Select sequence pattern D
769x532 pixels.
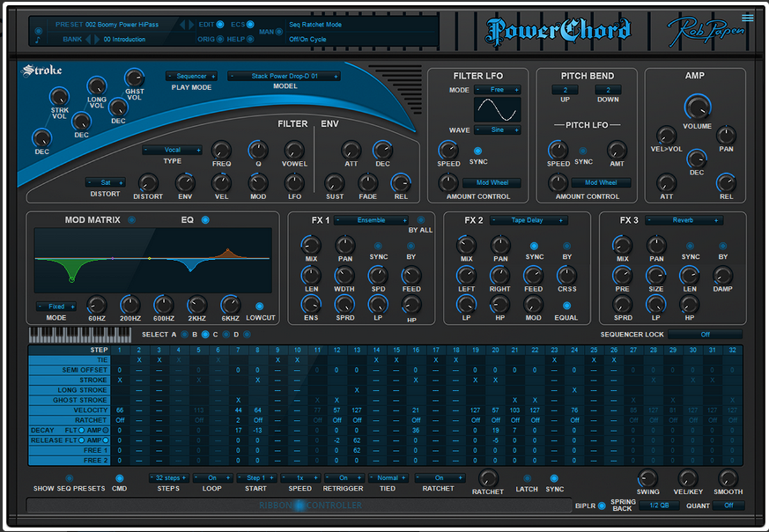[246, 334]
